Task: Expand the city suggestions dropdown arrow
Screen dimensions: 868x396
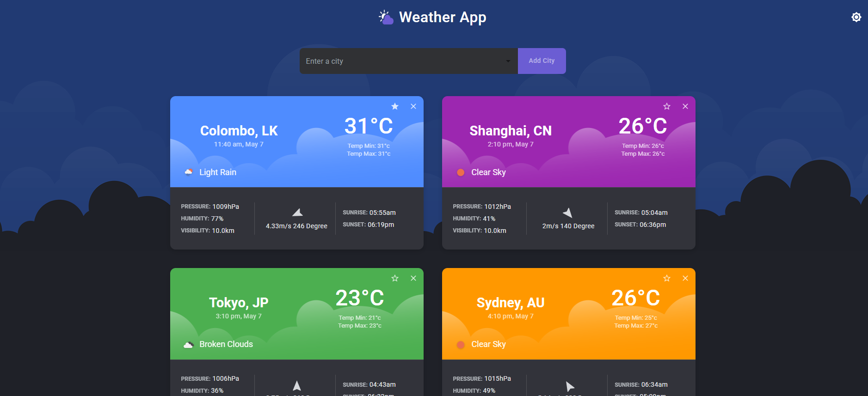Action: (508, 61)
